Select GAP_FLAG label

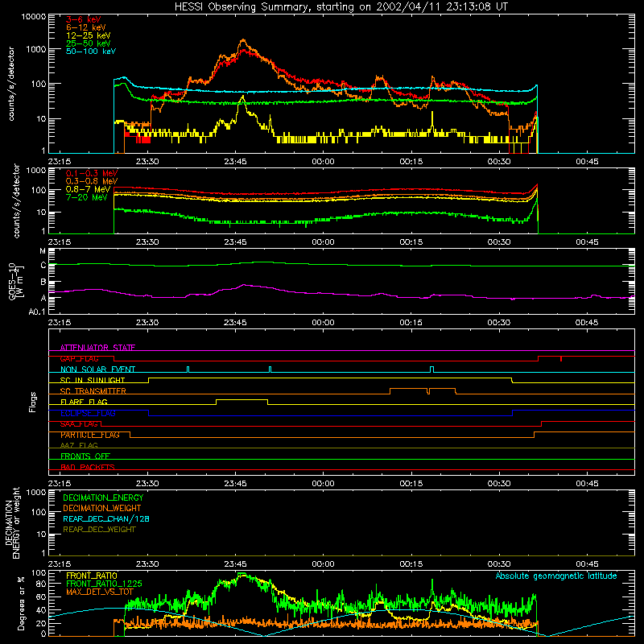pos(79,358)
